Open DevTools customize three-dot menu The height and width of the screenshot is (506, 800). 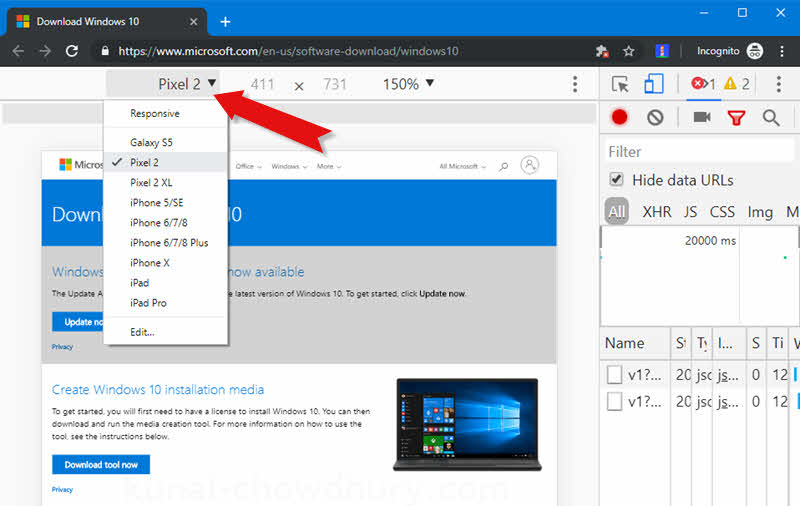[x=779, y=84]
